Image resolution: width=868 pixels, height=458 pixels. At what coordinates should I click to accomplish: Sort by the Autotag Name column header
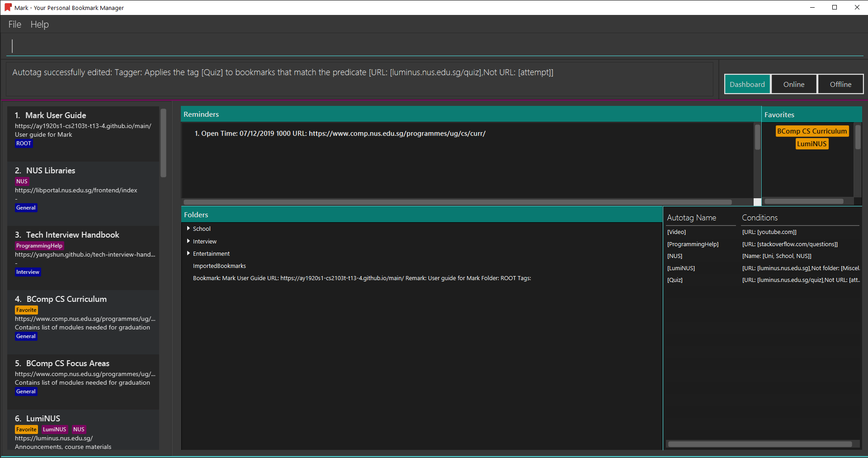tap(701, 218)
